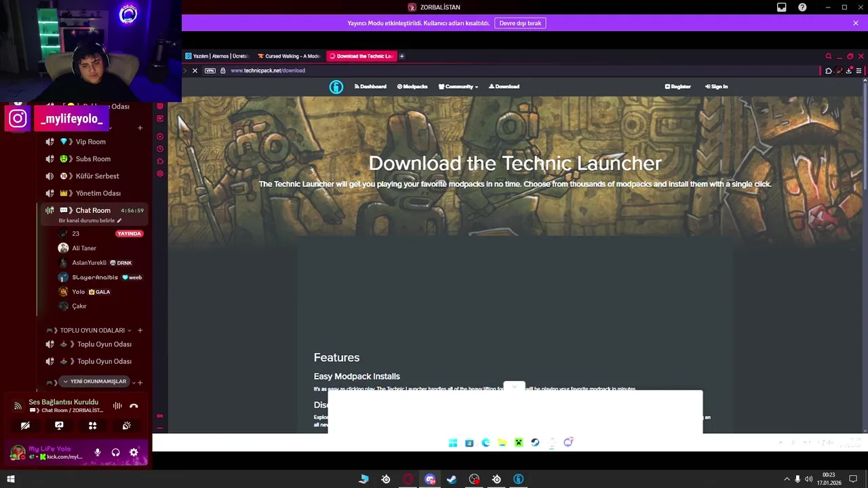This screenshot has width=868, height=488.
Task: Click My Life Yolo user avatar
Action: [x=18, y=452]
